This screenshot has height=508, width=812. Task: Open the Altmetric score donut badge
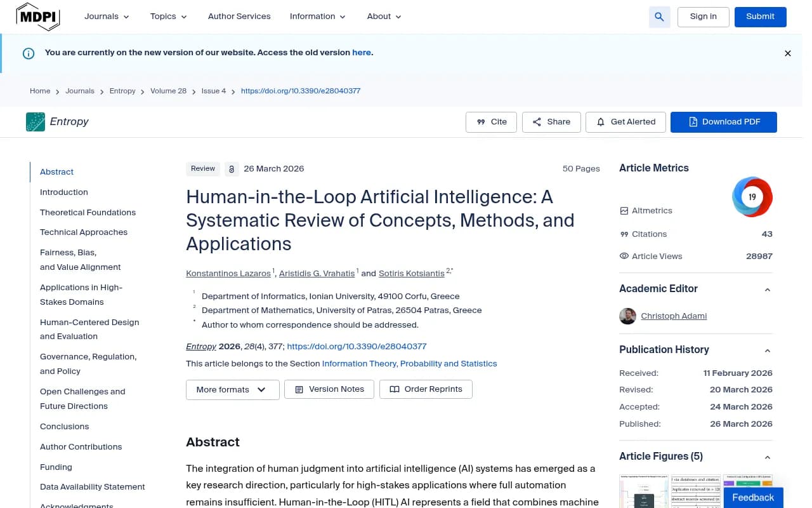pyautogui.click(x=752, y=197)
